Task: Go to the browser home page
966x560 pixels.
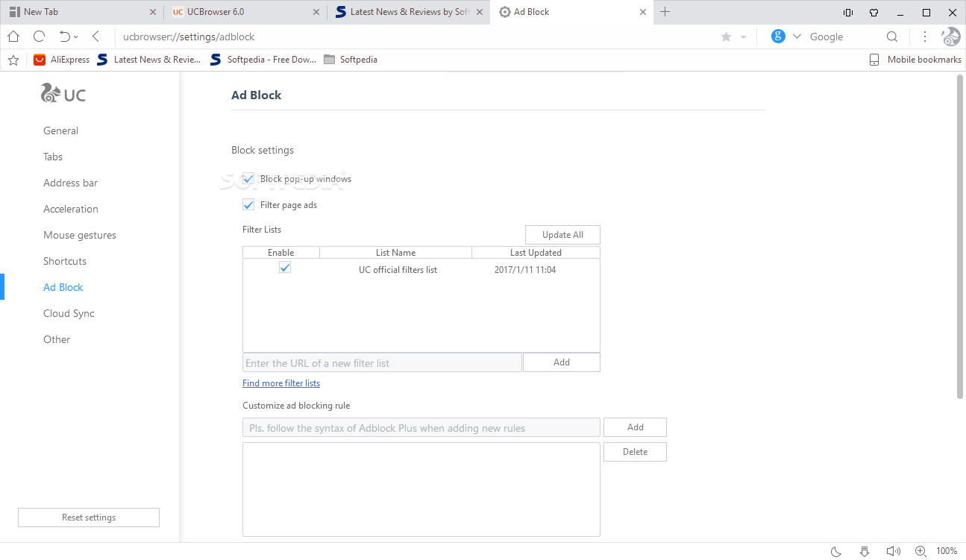Action: (13, 37)
